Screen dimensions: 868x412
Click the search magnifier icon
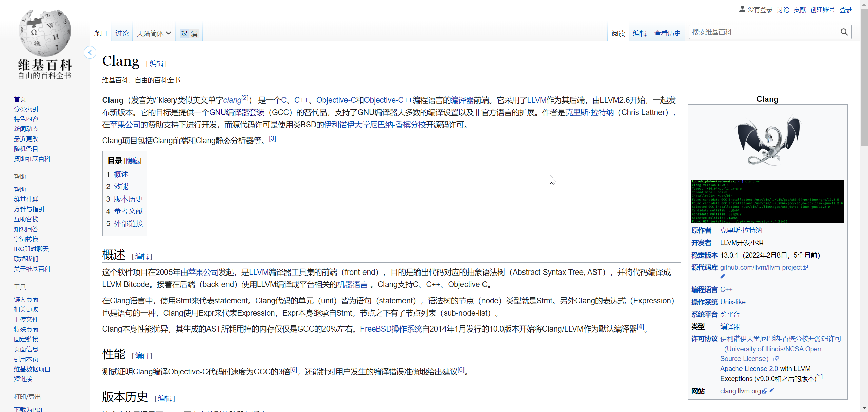click(844, 32)
